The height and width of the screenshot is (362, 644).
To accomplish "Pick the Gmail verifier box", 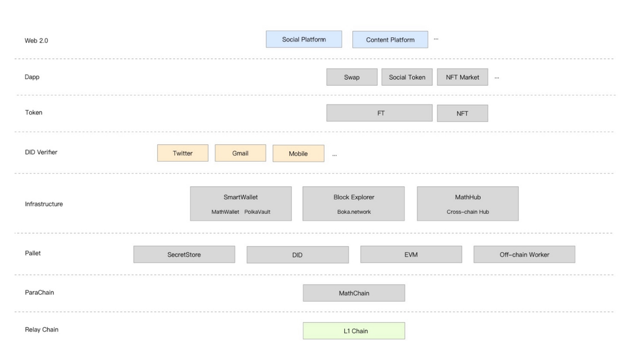I will click(240, 153).
